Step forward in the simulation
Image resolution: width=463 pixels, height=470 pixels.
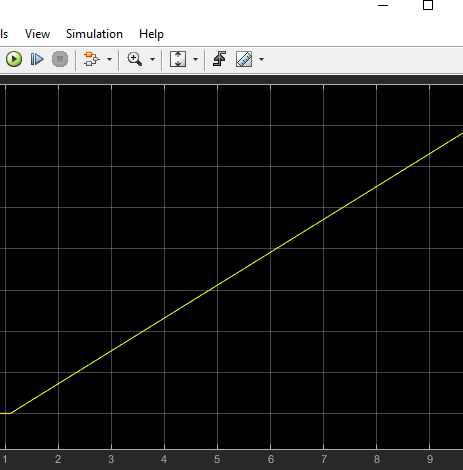click(x=37, y=59)
